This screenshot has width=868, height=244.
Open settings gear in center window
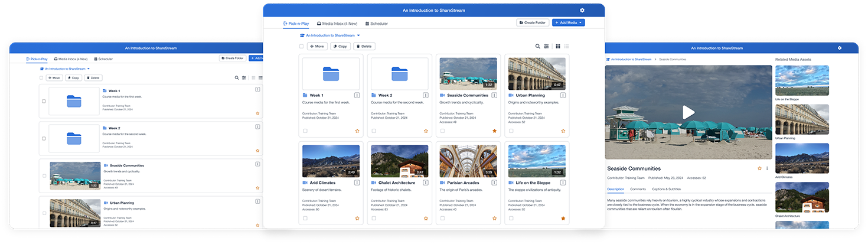(582, 10)
